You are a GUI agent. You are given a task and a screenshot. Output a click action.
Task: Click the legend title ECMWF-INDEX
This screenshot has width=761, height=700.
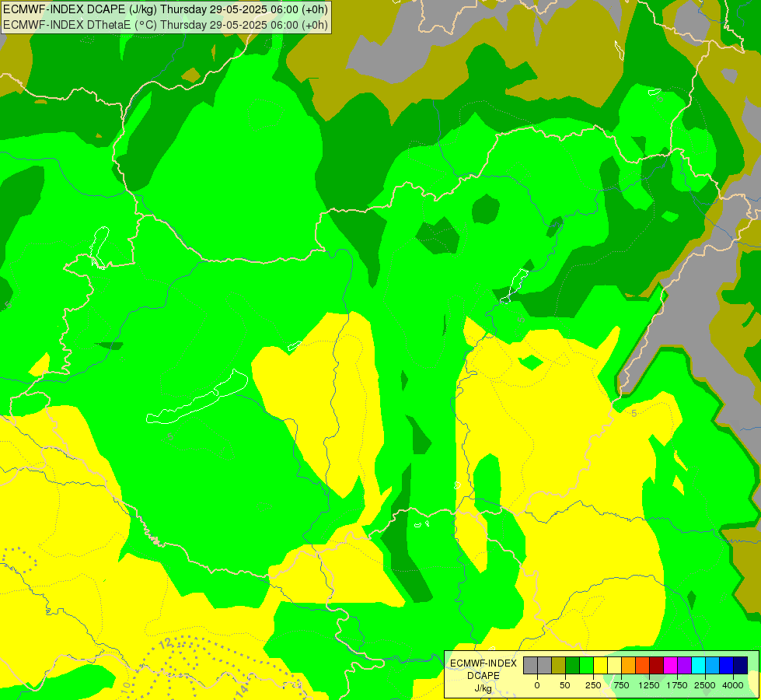pos(483,663)
